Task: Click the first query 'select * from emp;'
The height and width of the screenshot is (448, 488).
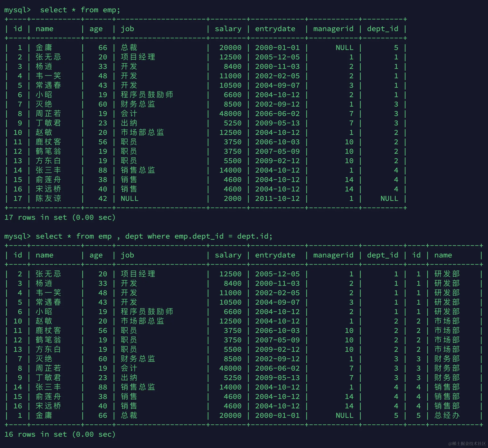Action: point(80,10)
